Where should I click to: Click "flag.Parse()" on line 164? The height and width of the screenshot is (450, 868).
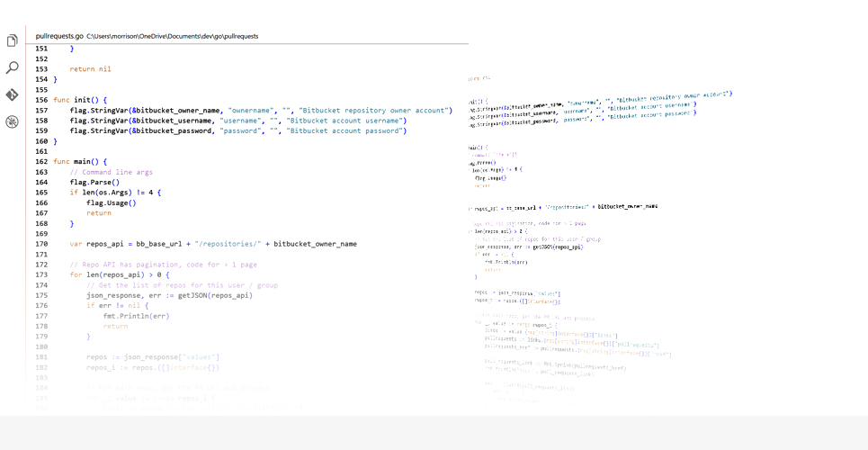pyautogui.click(x=94, y=183)
